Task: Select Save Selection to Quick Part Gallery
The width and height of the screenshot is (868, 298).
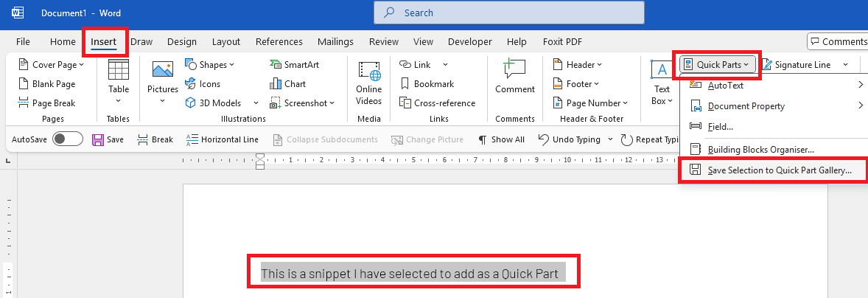Action: (774, 170)
